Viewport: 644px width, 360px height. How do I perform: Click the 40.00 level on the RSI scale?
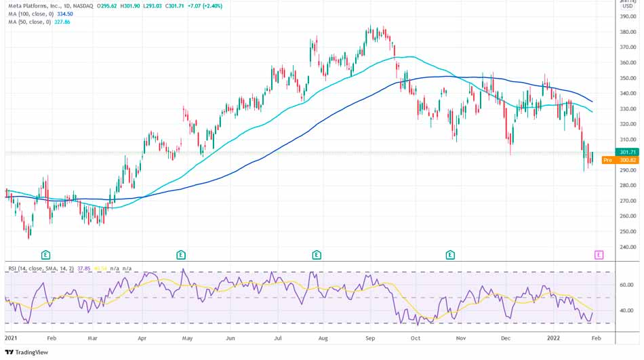coord(627,311)
